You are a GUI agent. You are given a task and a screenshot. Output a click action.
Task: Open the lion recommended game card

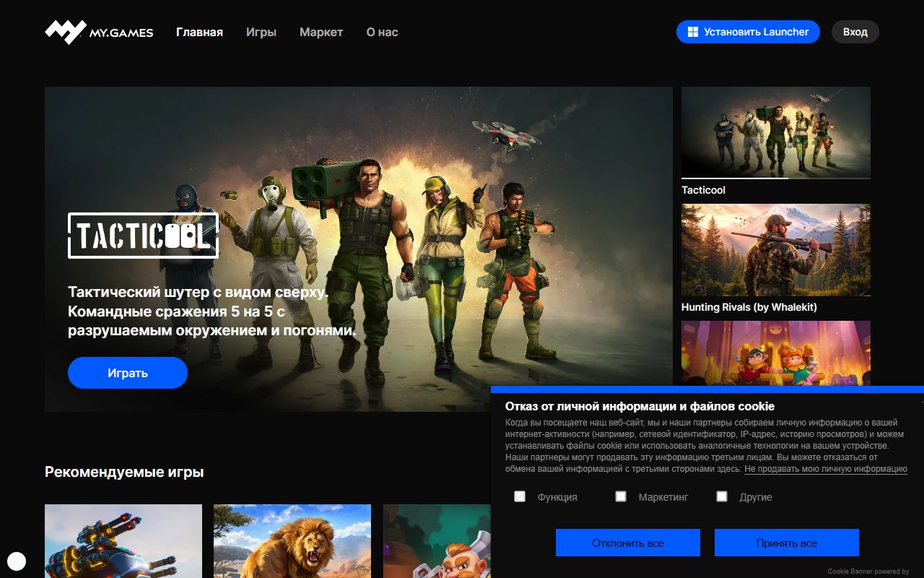click(292, 541)
